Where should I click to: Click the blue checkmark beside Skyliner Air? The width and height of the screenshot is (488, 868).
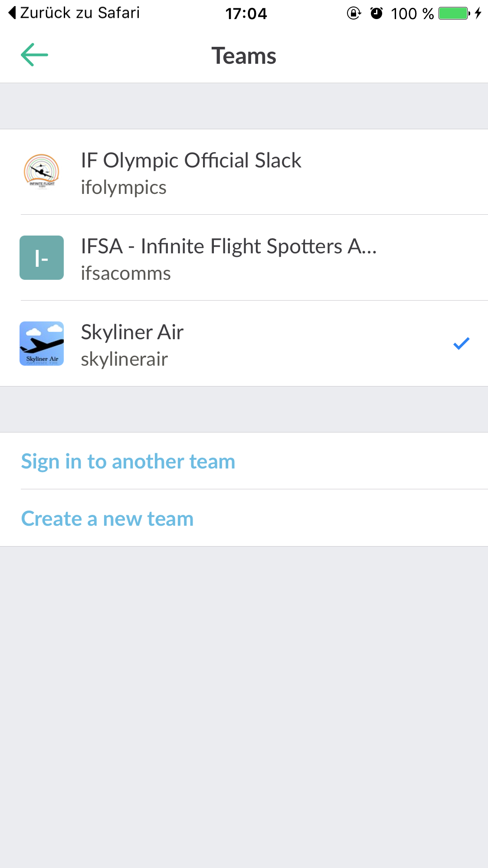pyautogui.click(x=461, y=343)
